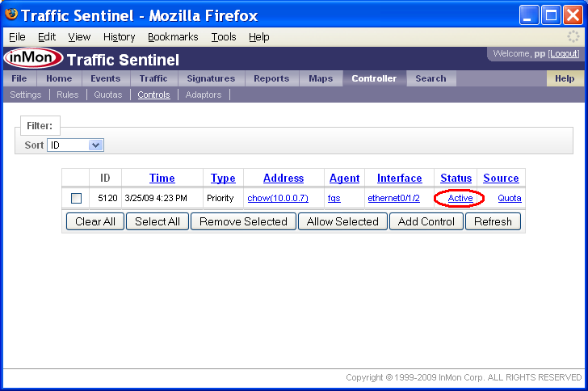This screenshot has height=391, width=588.
Task: Sort table by Agent column header
Action: (x=344, y=178)
